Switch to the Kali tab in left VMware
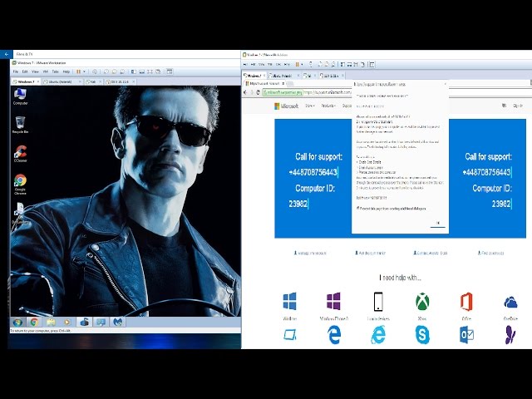The height and width of the screenshot is (399, 532). tap(92, 81)
